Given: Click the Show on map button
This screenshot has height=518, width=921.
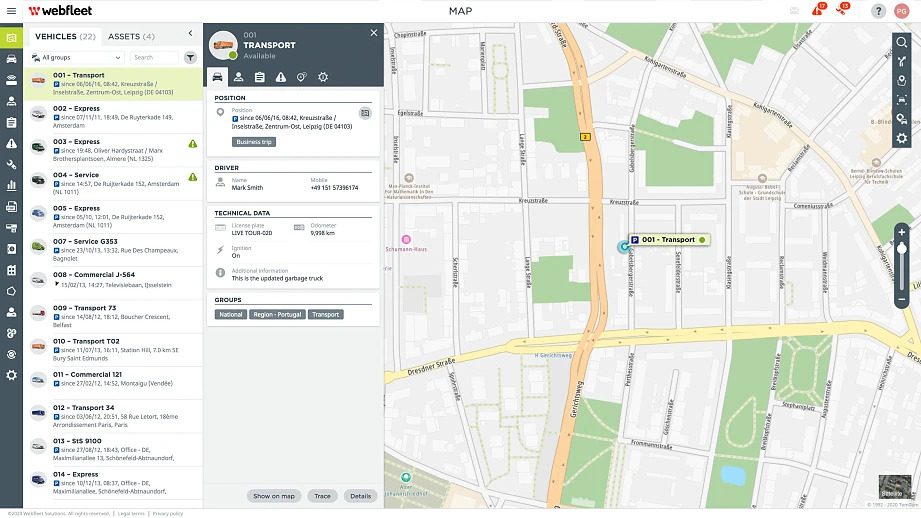Looking at the screenshot, I should pos(274,496).
